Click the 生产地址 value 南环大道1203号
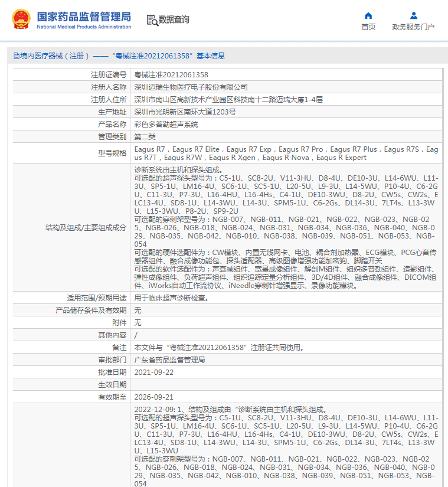The height and width of the screenshot is (487, 448). (x=185, y=112)
